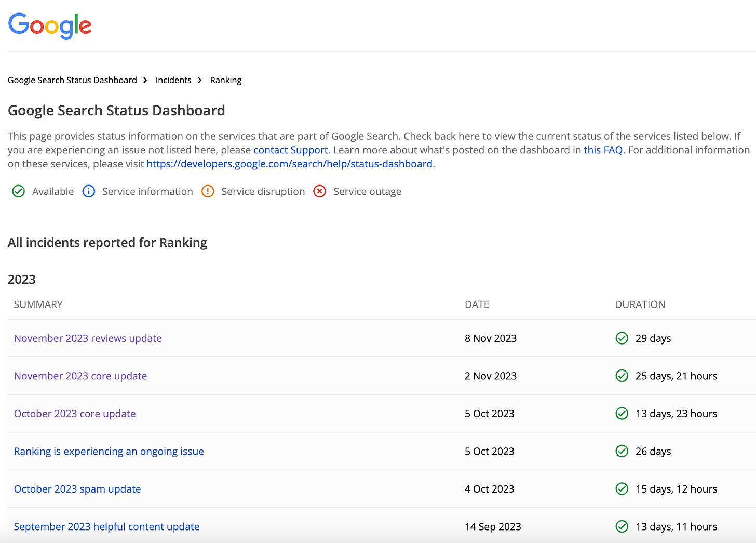The height and width of the screenshot is (543, 756).
Task: Select the Ranking breadcrumb item
Action: pyautogui.click(x=225, y=80)
